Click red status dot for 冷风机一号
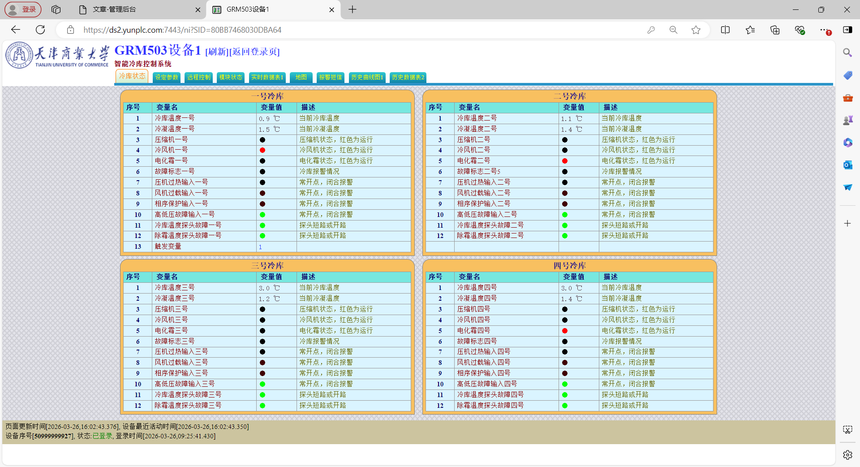This screenshot has height=467, width=860. click(x=262, y=150)
